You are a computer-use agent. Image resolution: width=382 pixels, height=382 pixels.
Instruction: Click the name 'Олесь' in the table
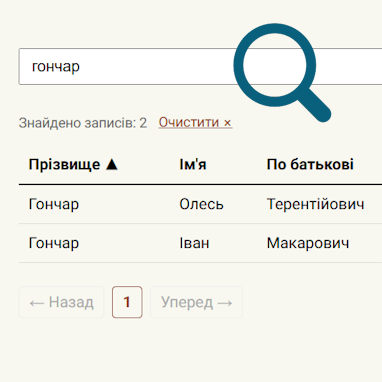click(x=201, y=204)
